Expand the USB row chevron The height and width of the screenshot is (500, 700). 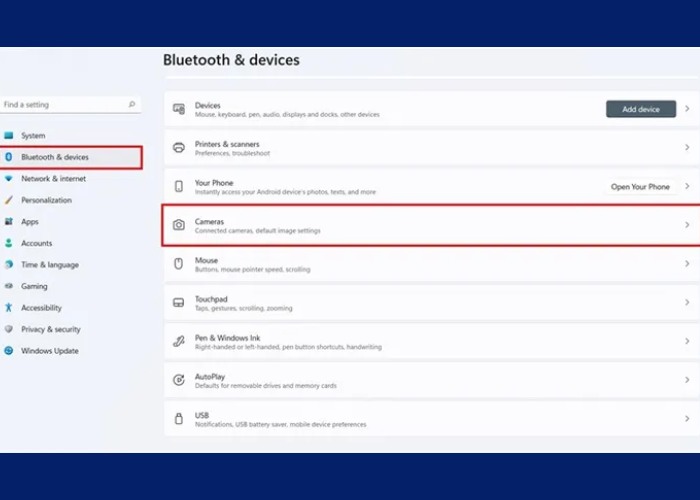point(687,418)
